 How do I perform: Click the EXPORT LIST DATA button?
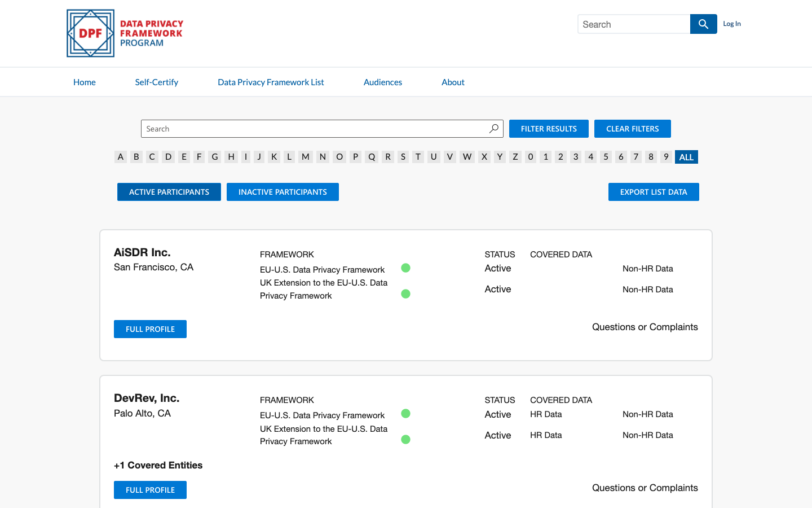click(654, 192)
